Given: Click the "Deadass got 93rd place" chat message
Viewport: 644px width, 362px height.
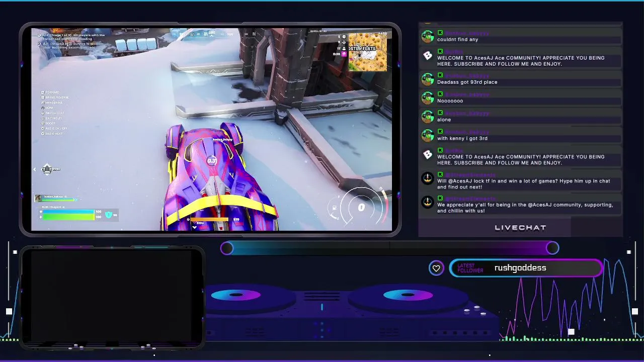Looking at the screenshot, I should tap(467, 82).
